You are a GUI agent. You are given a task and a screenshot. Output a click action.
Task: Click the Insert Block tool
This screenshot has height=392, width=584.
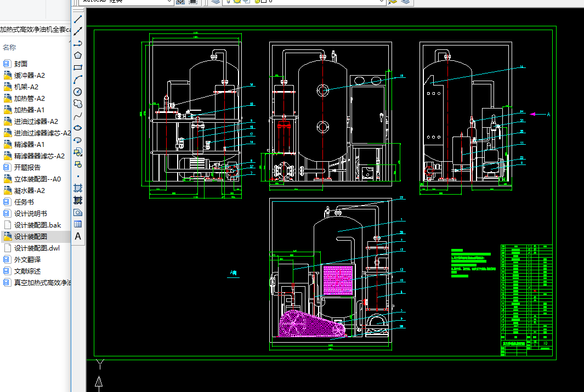pos(78,152)
